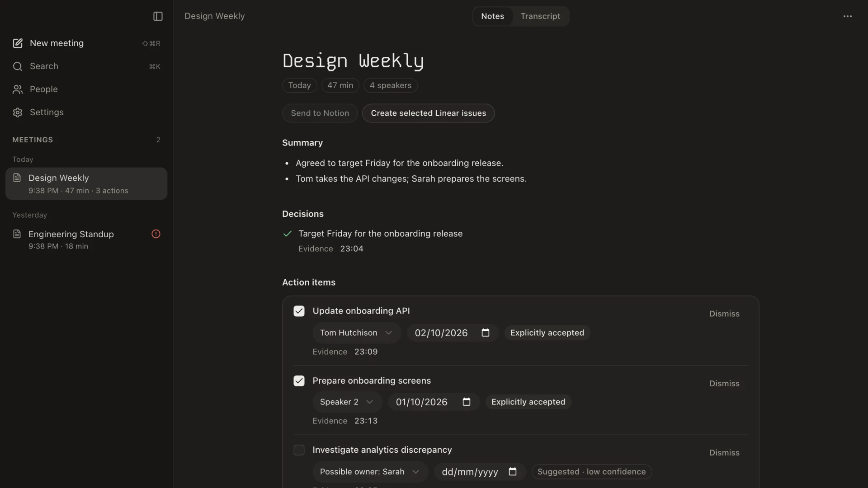Switch to the Notes tab
The height and width of the screenshot is (488, 868).
[492, 16]
